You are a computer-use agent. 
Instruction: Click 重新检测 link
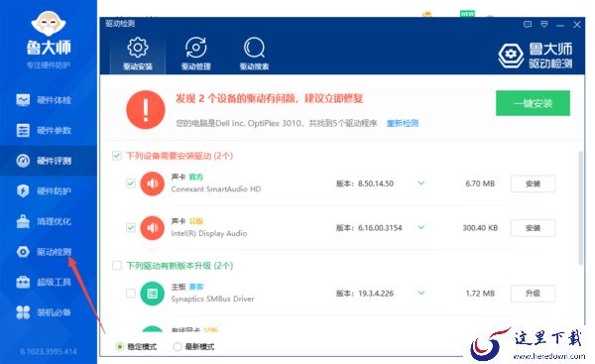403,123
